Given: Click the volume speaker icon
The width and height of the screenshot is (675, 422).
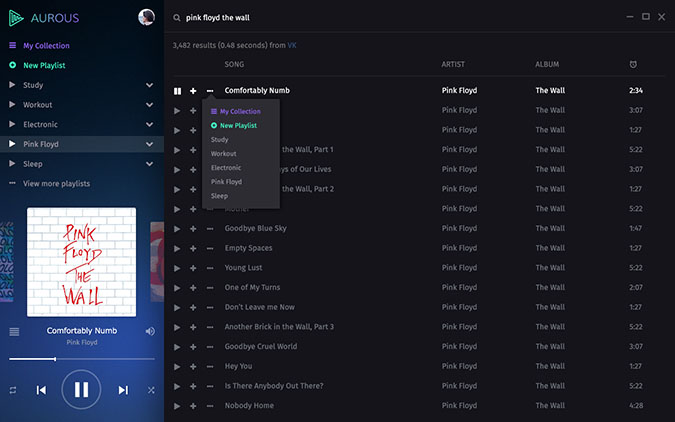Looking at the screenshot, I should (150, 331).
